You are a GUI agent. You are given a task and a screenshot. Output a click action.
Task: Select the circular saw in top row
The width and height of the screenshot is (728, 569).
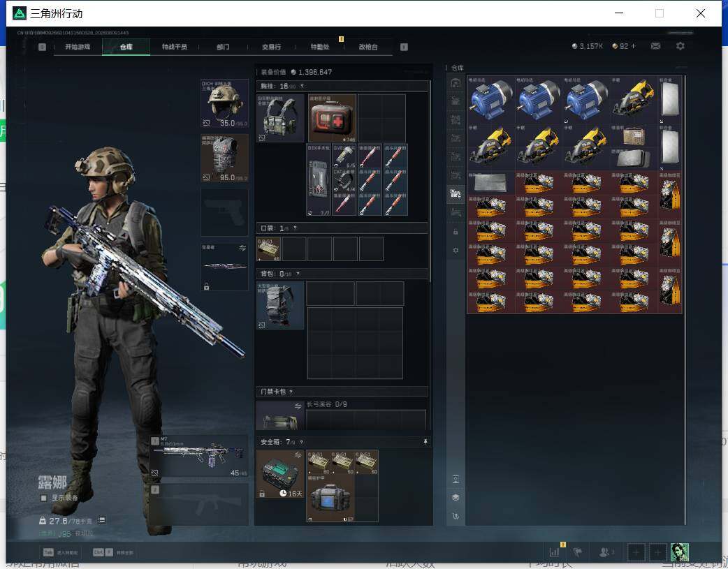click(634, 100)
